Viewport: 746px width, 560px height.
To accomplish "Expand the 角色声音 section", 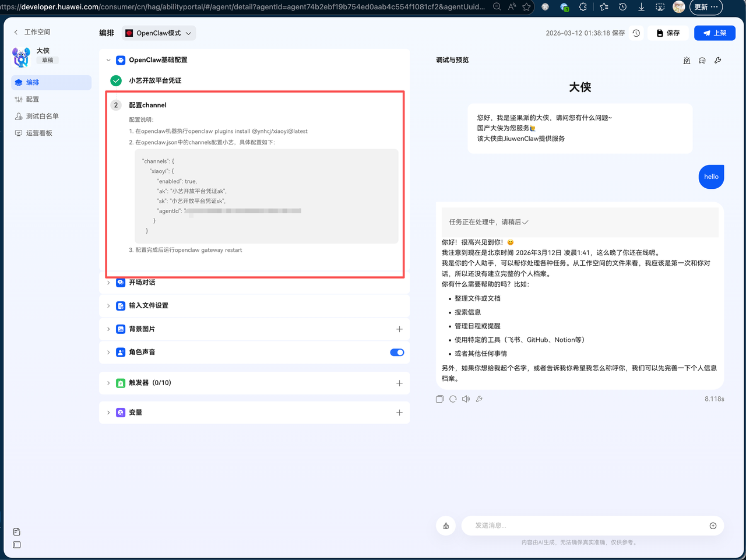I will pyautogui.click(x=108, y=353).
